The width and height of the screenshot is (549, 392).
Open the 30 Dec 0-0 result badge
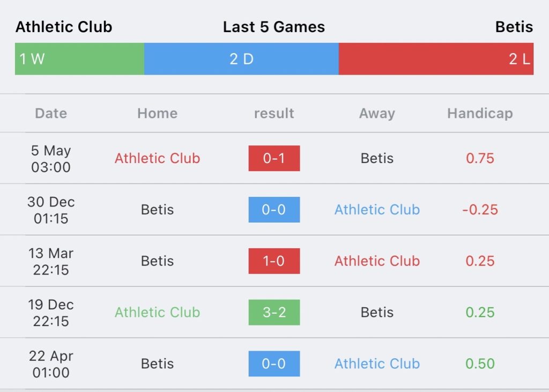(x=274, y=210)
